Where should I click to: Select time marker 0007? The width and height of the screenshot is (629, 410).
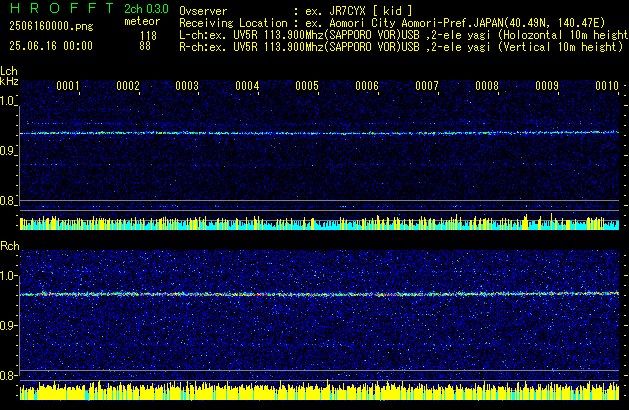[427, 86]
